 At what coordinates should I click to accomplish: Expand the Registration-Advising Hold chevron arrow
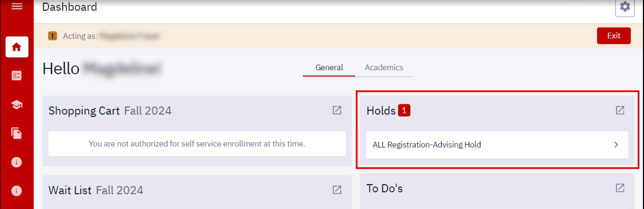pyautogui.click(x=616, y=145)
